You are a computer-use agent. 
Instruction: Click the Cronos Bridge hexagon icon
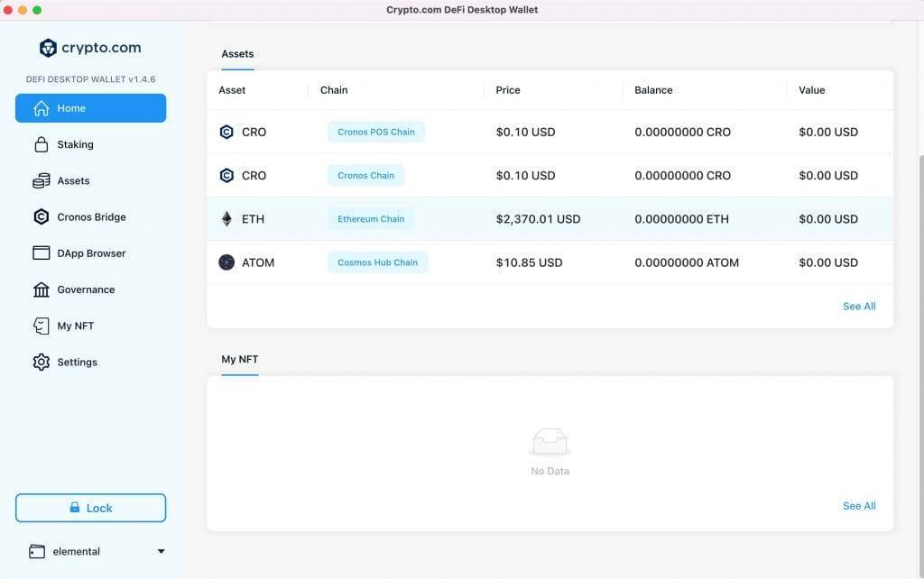(x=42, y=216)
